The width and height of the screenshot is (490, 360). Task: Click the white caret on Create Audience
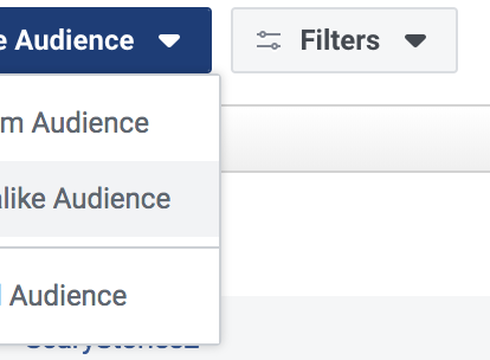[x=169, y=41]
